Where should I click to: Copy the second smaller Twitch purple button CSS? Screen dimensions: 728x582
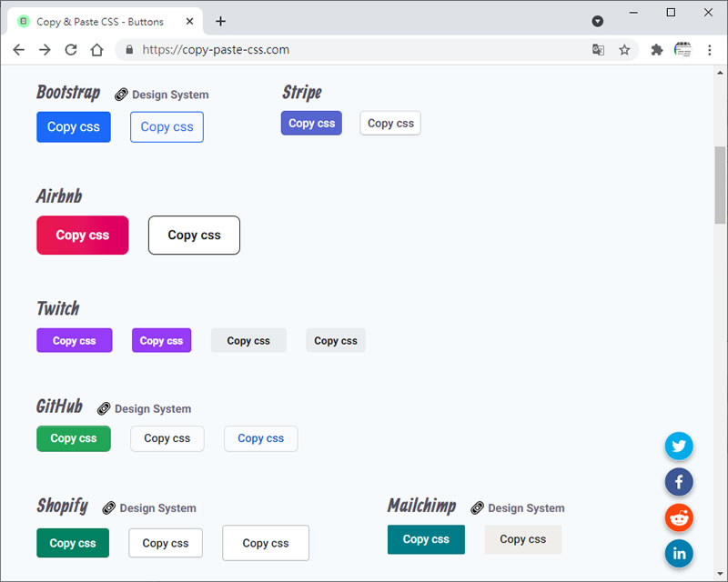[162, 340]
